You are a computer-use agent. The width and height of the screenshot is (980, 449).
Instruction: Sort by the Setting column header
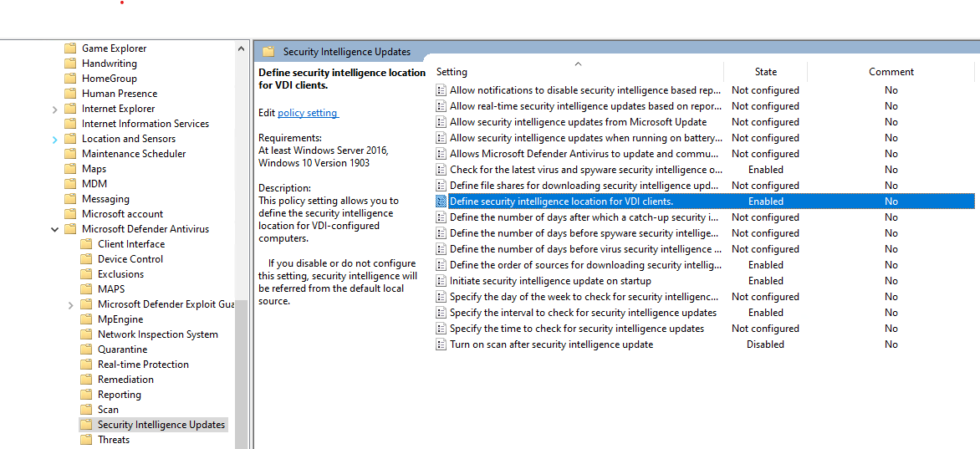[452, 72]
